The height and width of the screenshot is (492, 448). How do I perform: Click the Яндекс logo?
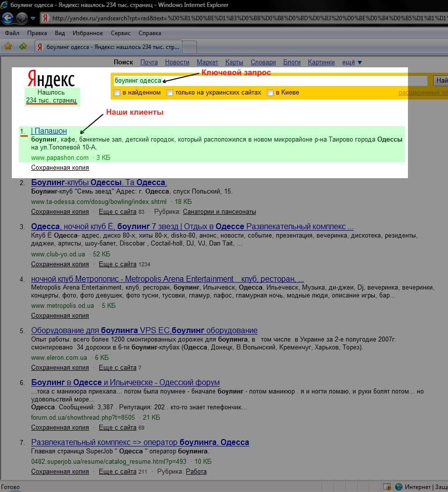pos(51,79)
